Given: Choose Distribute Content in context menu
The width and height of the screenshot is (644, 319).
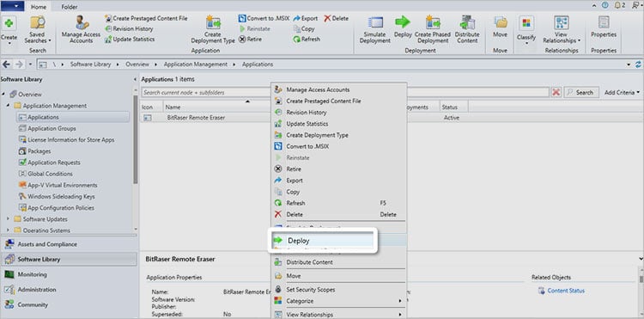Looking at the screenshot, I should (x=339, y=262).
